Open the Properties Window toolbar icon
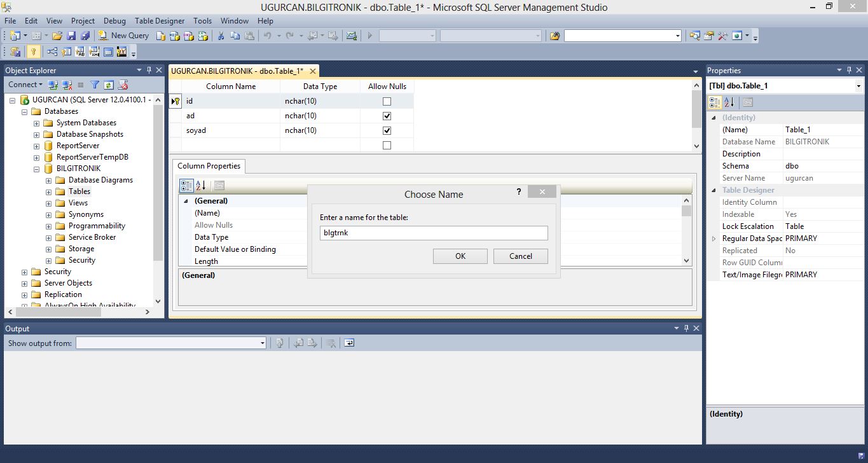868x463 pixels. coord(708,36)
